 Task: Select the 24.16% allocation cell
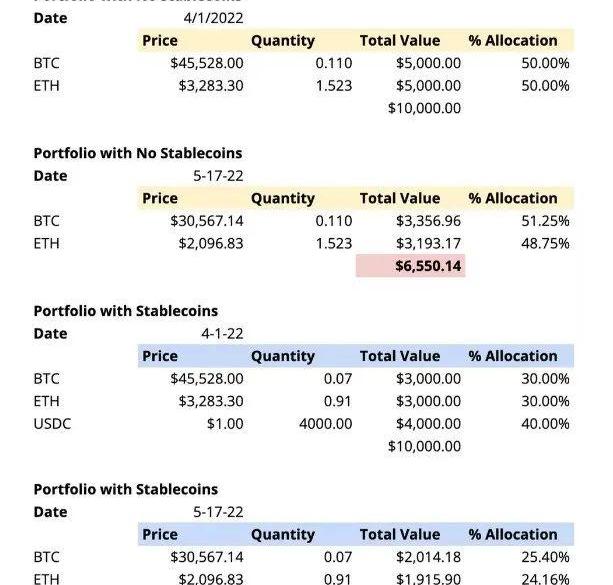click(x=546, y=578)
